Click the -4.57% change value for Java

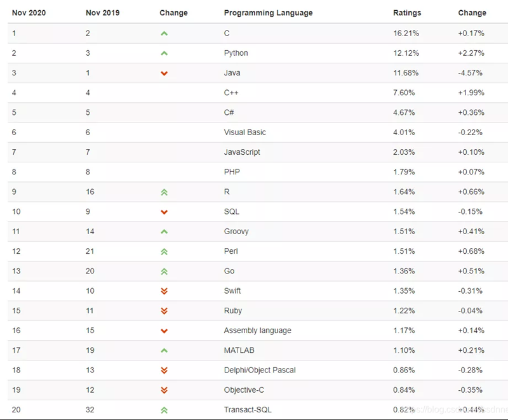(x=470, y=73)
